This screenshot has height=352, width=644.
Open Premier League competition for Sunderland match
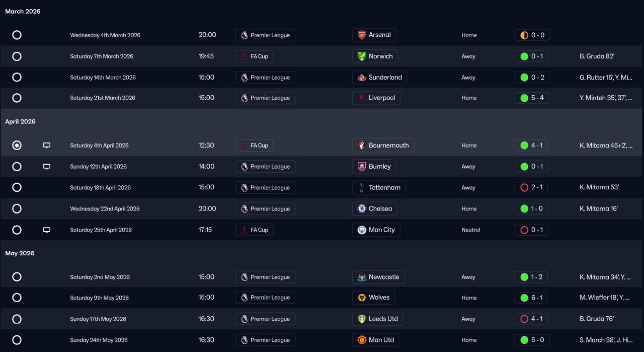[265, 78]
